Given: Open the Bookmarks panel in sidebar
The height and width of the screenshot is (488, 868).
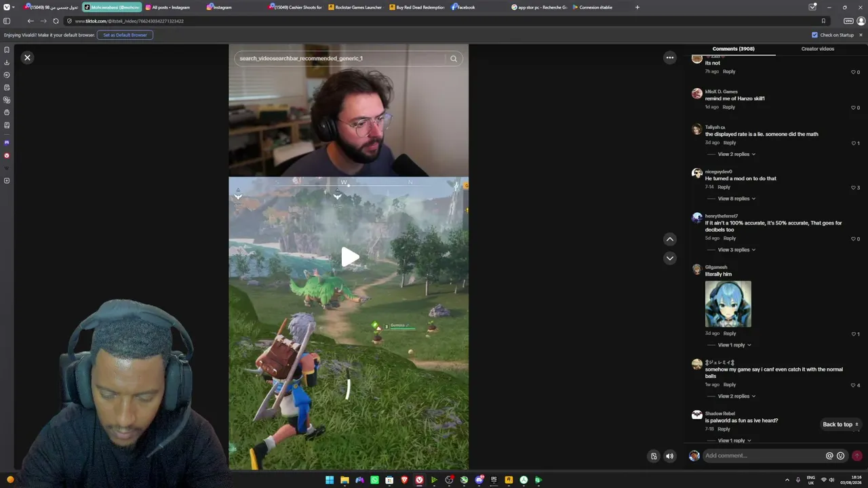Looking at the screenshot, I should 7,49.
